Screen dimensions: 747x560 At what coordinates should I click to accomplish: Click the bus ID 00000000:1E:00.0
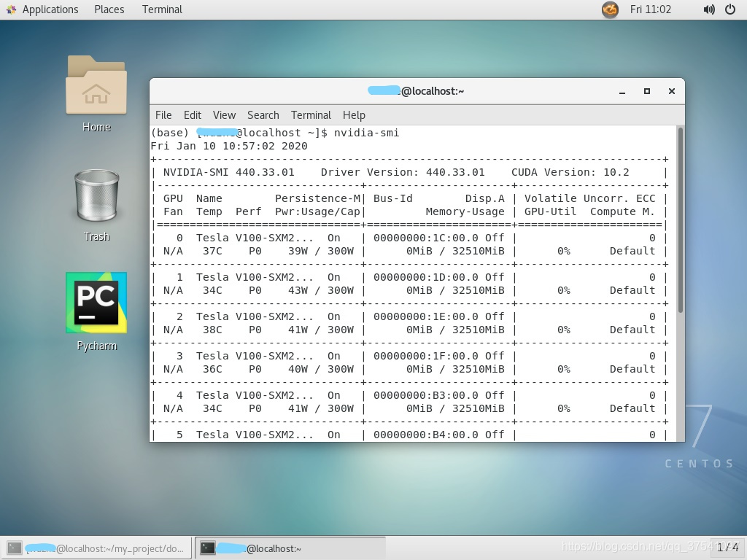click(x=426, y=316)
